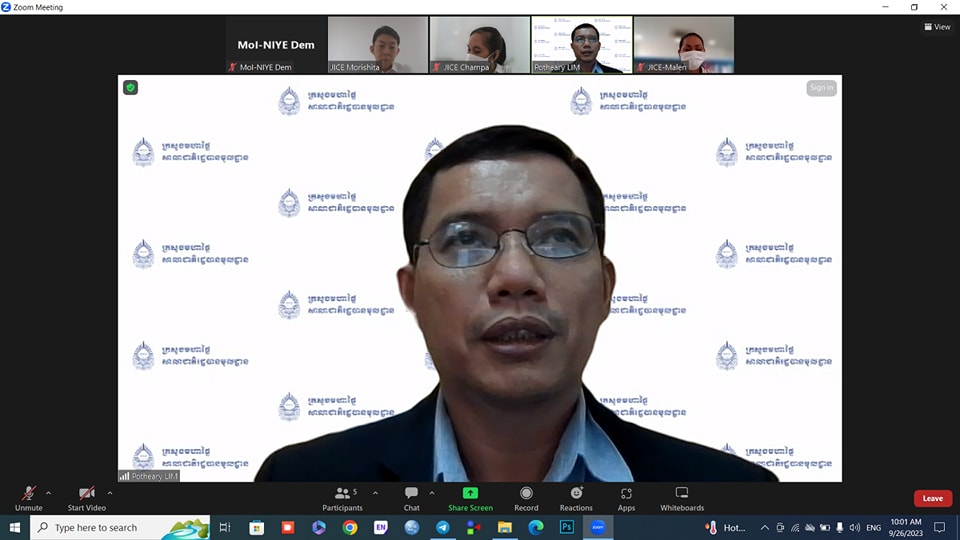
Task: Open the weather Hot widget
Action: pos(725,527)
